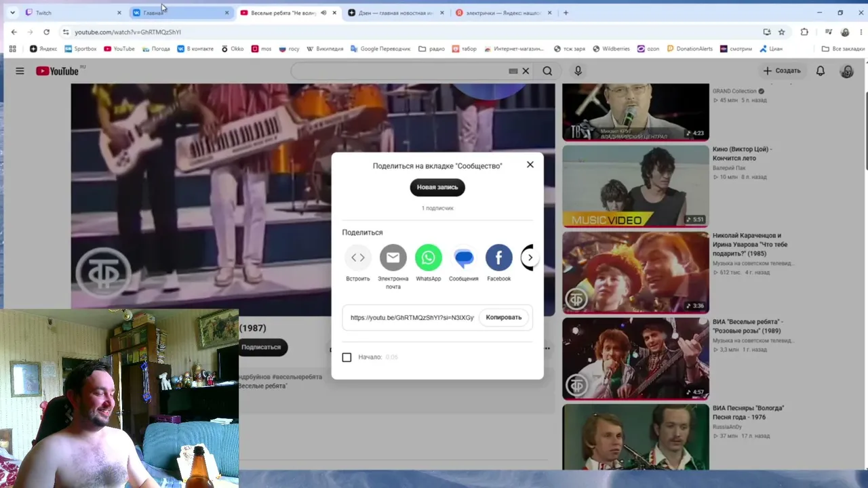Focus the YouTube search box
The width and height of the screenshot is (868, 488).
pyautogui.click(x=400, y=71)
